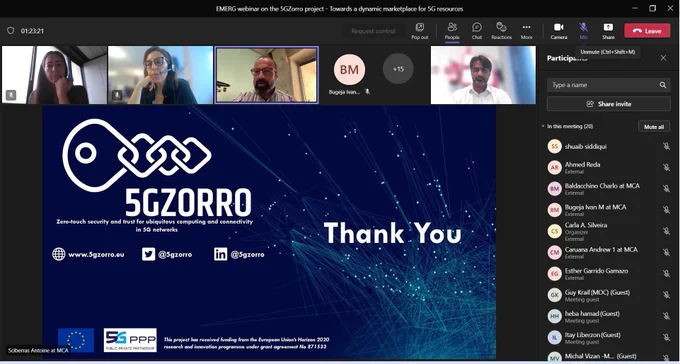The height and width of the screenshot is (364, 680).
Task: Select participant Esther Garrido Gamazo
Action: click(x=608, y=274)
